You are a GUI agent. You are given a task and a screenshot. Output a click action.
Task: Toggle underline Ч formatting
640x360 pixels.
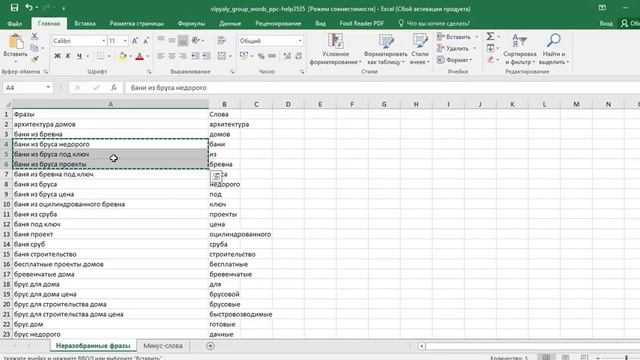pyautogui.click(x=79, y=56)
